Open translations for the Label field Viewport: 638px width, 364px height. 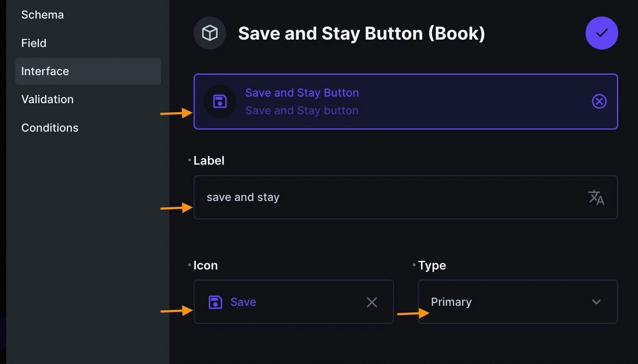point(596,198)
